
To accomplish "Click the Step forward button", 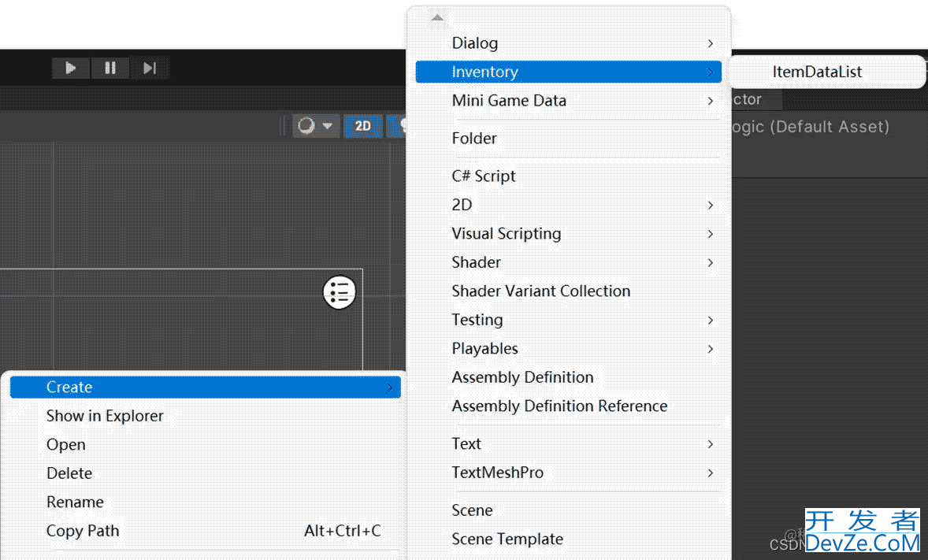I will (150, 68).
